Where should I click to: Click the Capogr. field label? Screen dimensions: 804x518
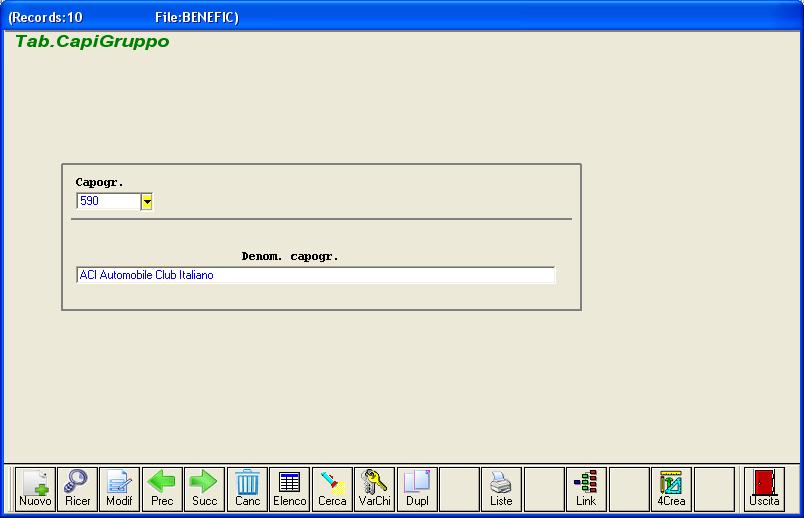click(x=99, y=182)
